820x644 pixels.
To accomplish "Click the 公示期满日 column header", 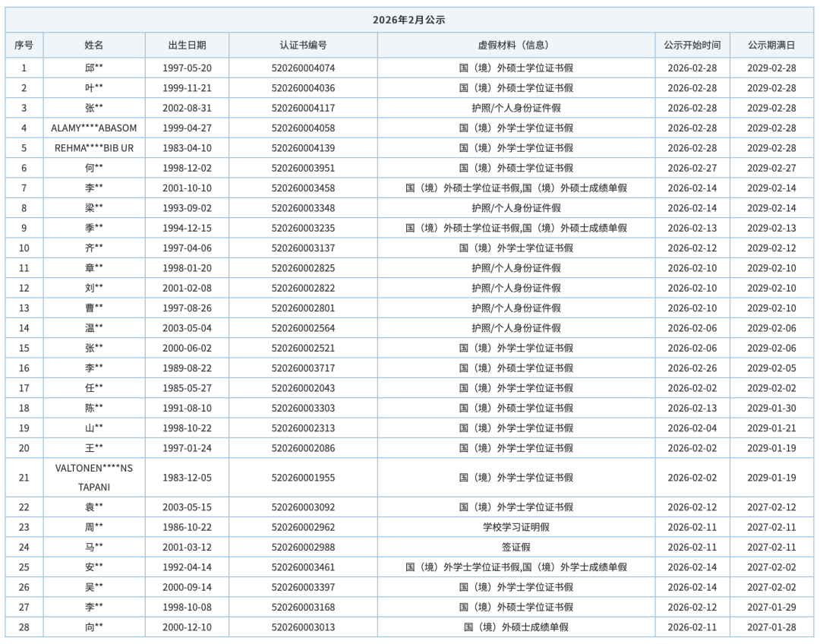I will 771,46.
